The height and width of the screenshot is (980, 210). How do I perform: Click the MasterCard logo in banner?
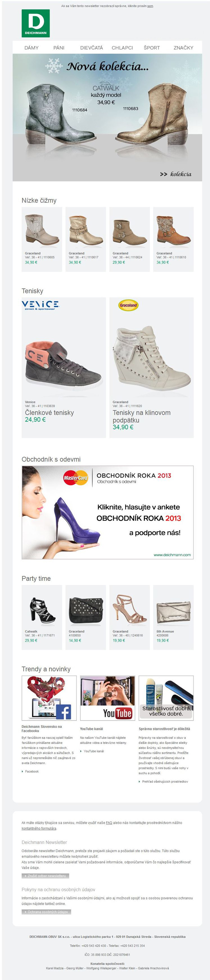(76, 478)
